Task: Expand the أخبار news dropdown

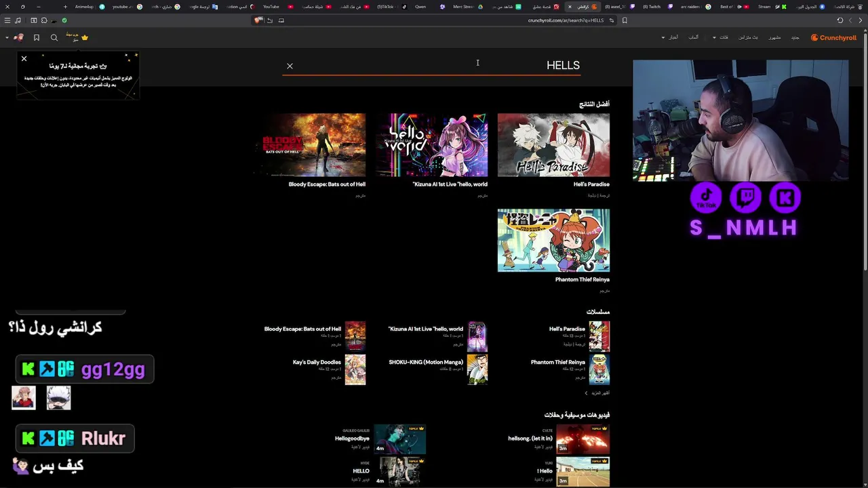Action: tap(670, 38)
